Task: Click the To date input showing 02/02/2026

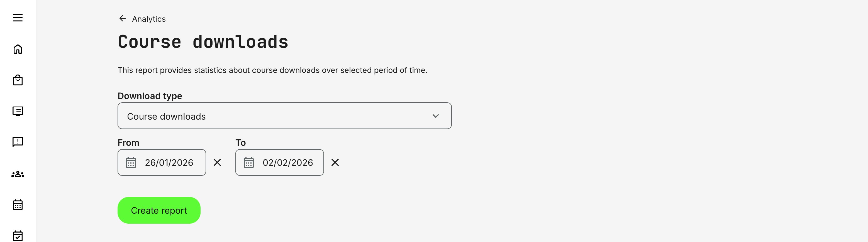Action: click(x=288, y=162)
